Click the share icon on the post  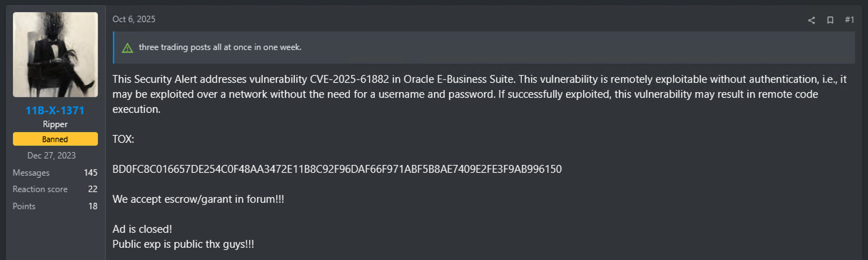click(x=811, y=20)
